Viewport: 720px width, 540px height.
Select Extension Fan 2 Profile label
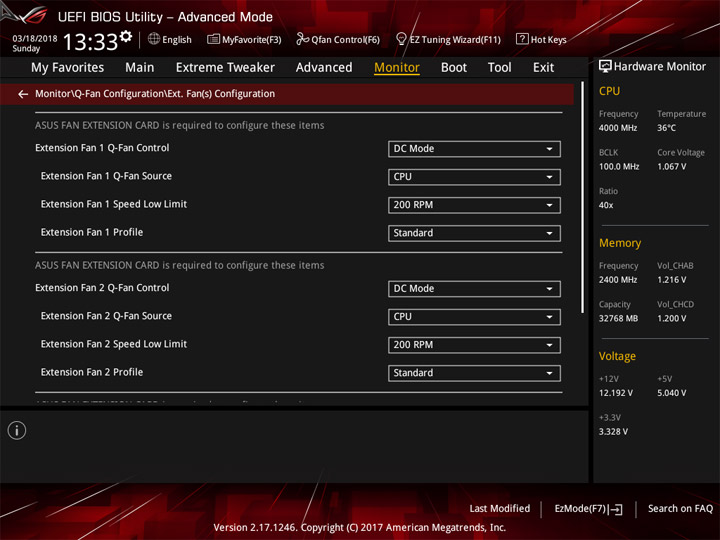[x=91, y=372]
